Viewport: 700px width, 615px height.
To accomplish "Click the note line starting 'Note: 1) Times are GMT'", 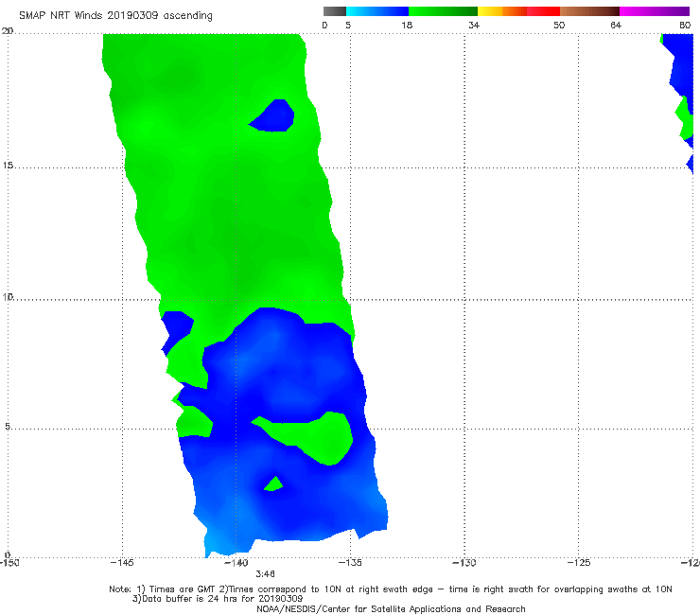I will 390,589.
